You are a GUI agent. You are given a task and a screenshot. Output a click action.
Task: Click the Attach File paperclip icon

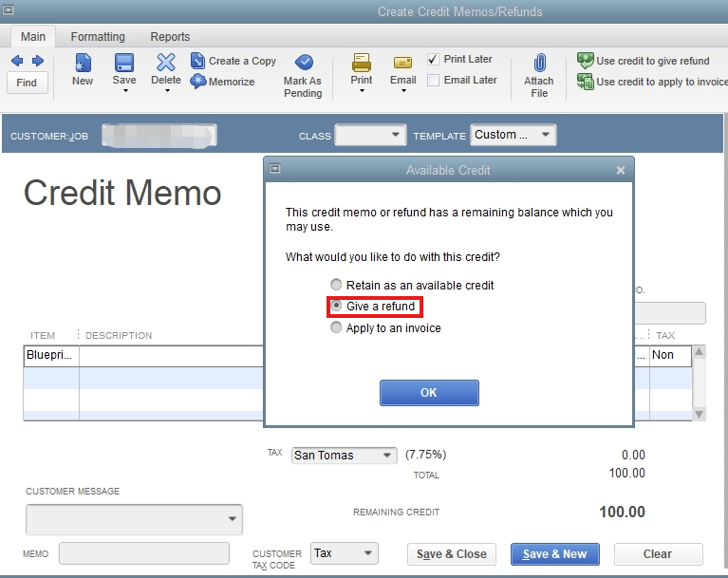[x=539, y=63]
